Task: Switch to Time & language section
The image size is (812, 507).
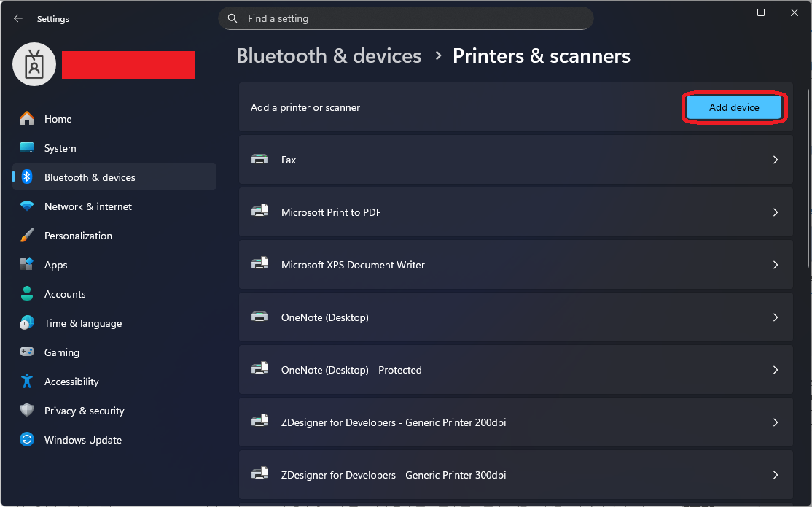Action: point(82,323)
